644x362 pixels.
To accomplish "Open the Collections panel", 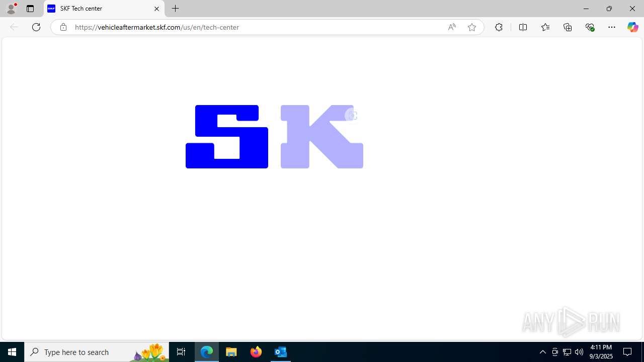I will click(568, 27).
